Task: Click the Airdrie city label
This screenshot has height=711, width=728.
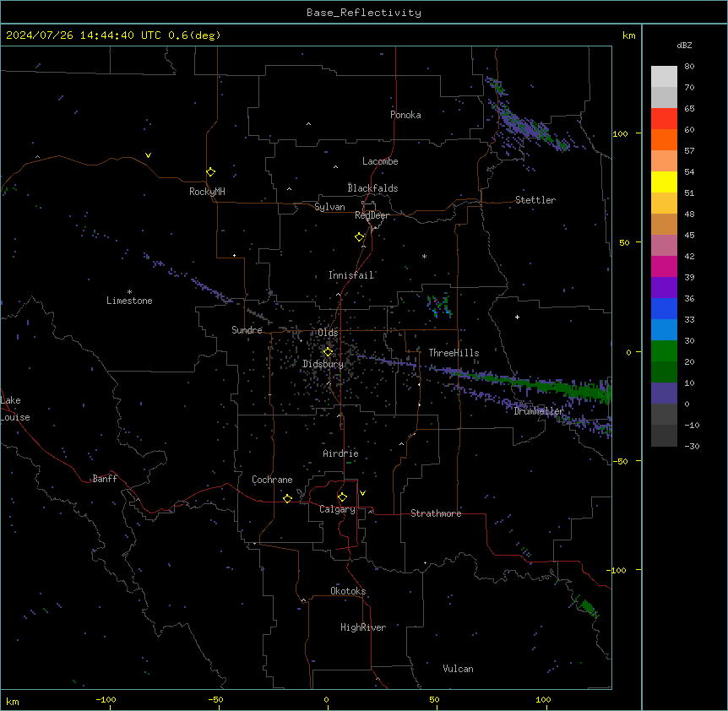Action: click(x=340, y=453)
